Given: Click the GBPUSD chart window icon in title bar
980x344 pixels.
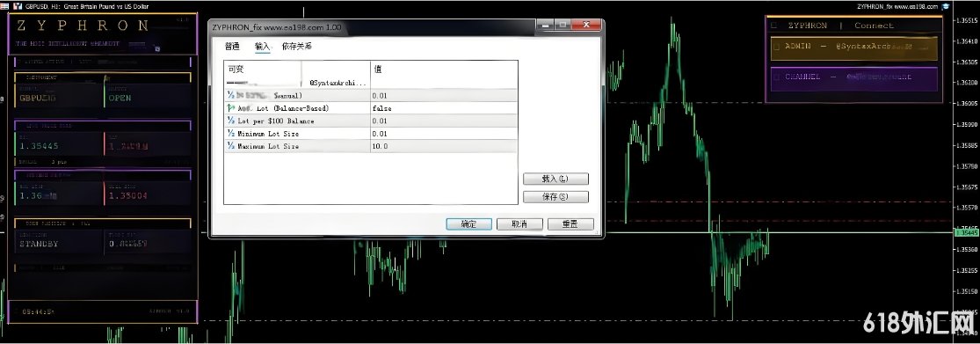Looking at the screenshot, I should pyautogui.click(x=17, y=5).
